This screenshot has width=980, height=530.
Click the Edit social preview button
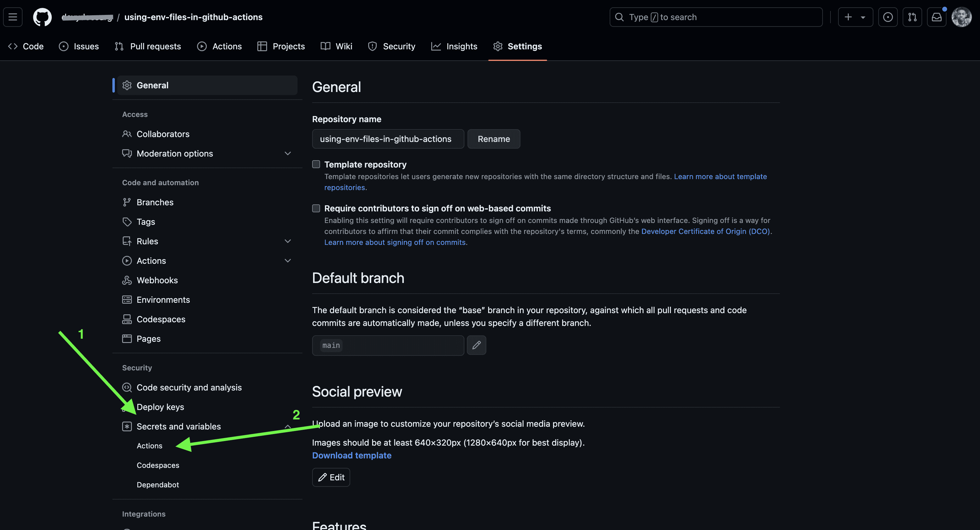pos(331,477)
